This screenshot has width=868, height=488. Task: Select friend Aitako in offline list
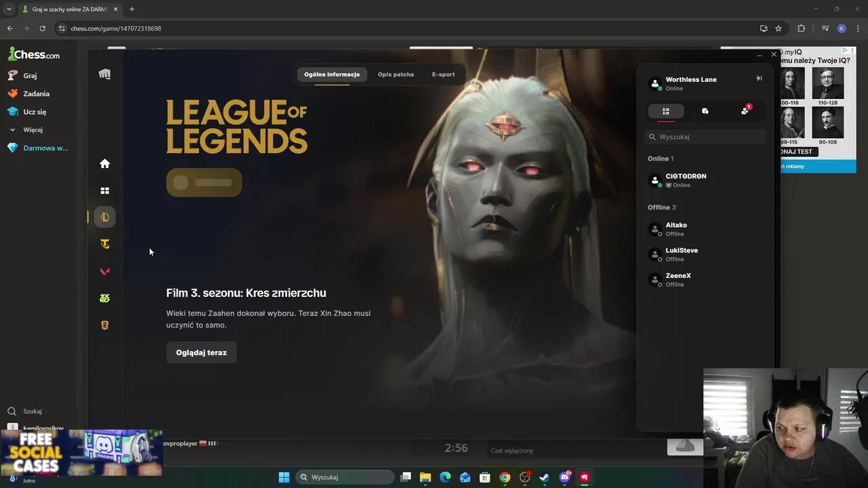[x=705, y=229]
